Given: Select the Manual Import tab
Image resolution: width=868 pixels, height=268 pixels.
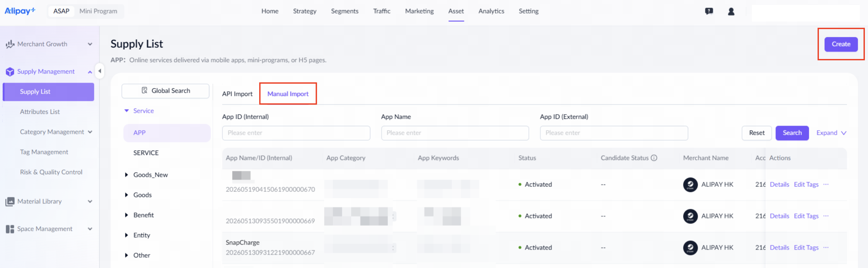Looking at the screenshot, I should click(288, 94).
